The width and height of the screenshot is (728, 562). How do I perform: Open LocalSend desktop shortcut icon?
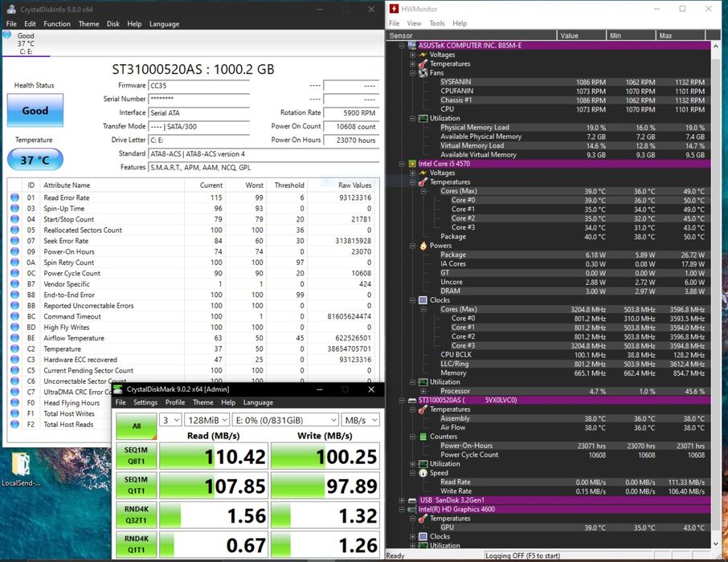pos(20,469)
